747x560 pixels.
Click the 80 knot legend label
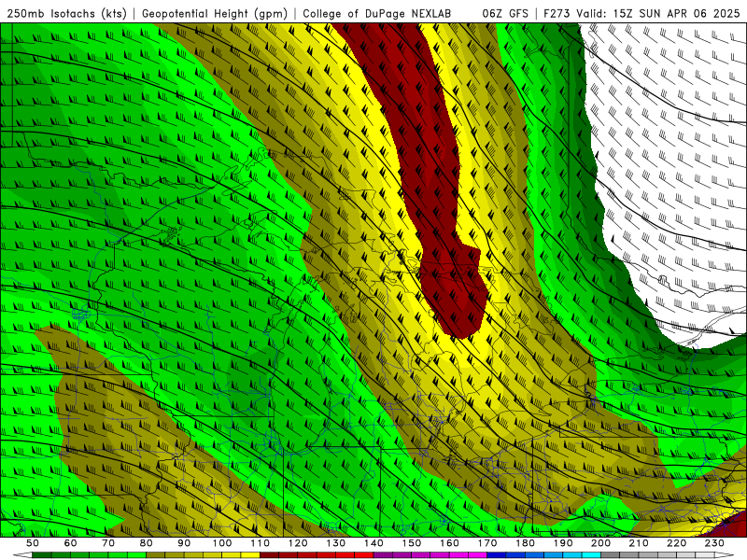click(147, 543)
